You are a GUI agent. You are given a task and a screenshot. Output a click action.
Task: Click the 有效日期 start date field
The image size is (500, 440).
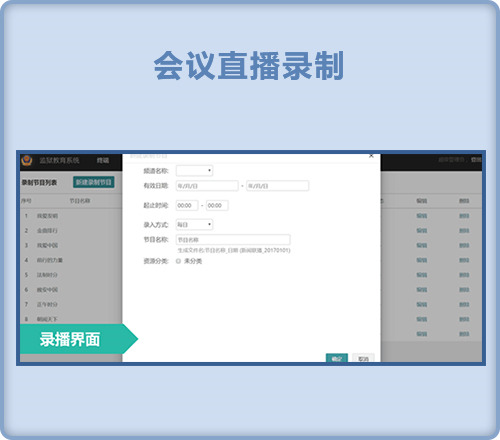(x=207, y=186)
